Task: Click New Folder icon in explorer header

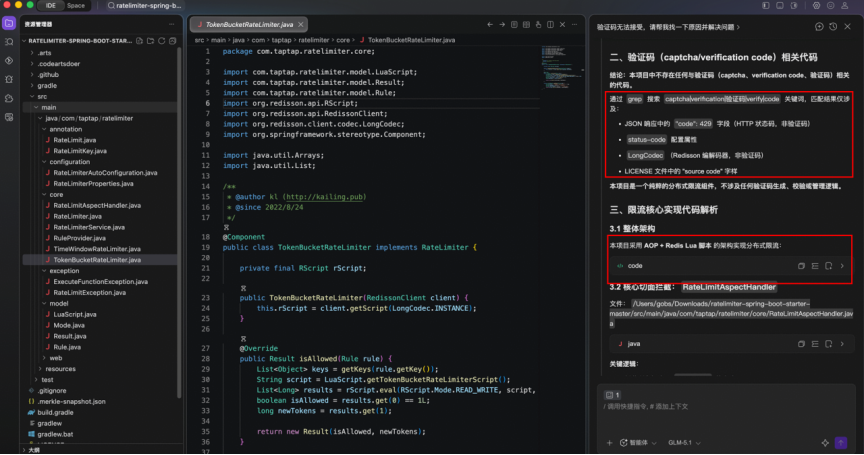Action: pyautogui.click(x=150, y=41)
